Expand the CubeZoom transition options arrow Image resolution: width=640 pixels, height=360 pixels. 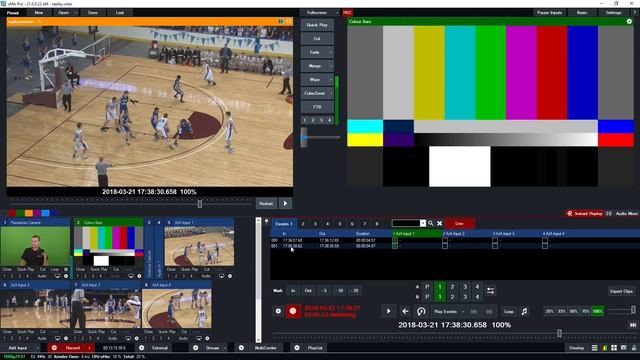pyautogui.click(x=331, y=93)
